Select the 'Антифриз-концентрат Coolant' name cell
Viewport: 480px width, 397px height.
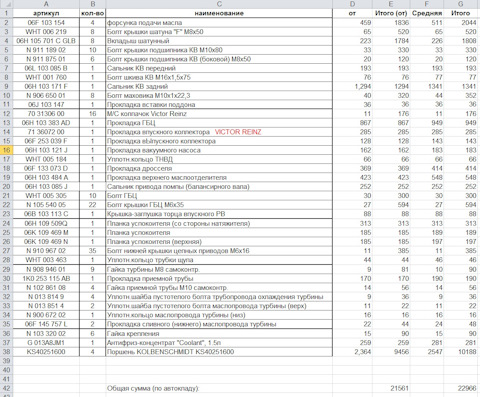219,343
